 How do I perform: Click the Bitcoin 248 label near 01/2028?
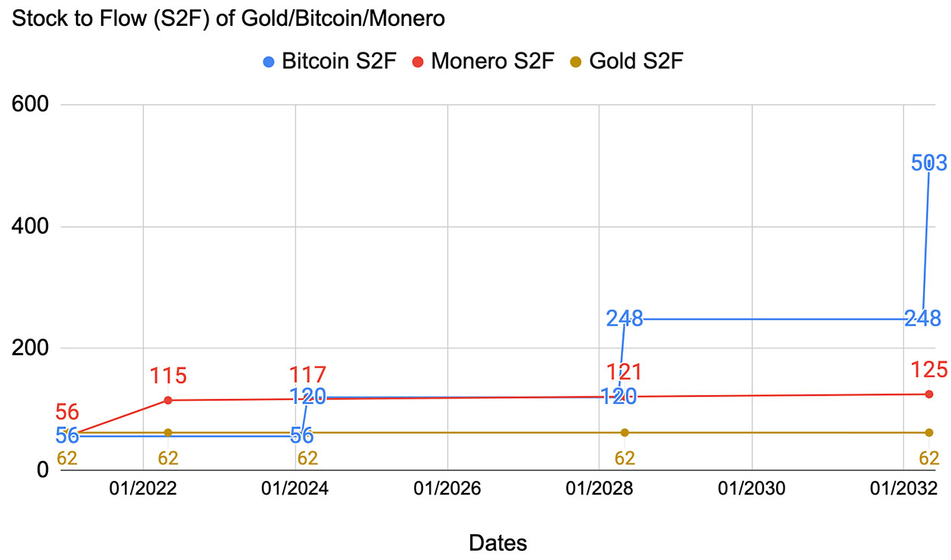(625, 319)
